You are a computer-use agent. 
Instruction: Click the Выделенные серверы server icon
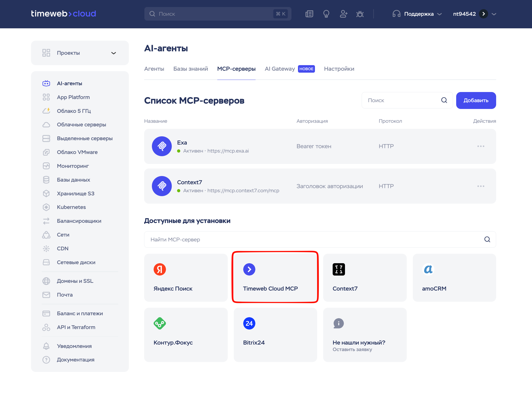(46, 138)
